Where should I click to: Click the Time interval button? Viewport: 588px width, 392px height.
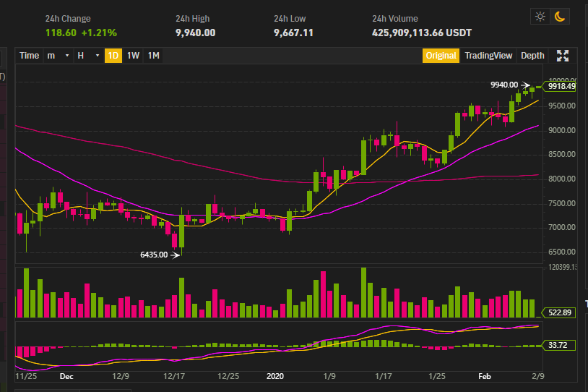click(29, 56)
